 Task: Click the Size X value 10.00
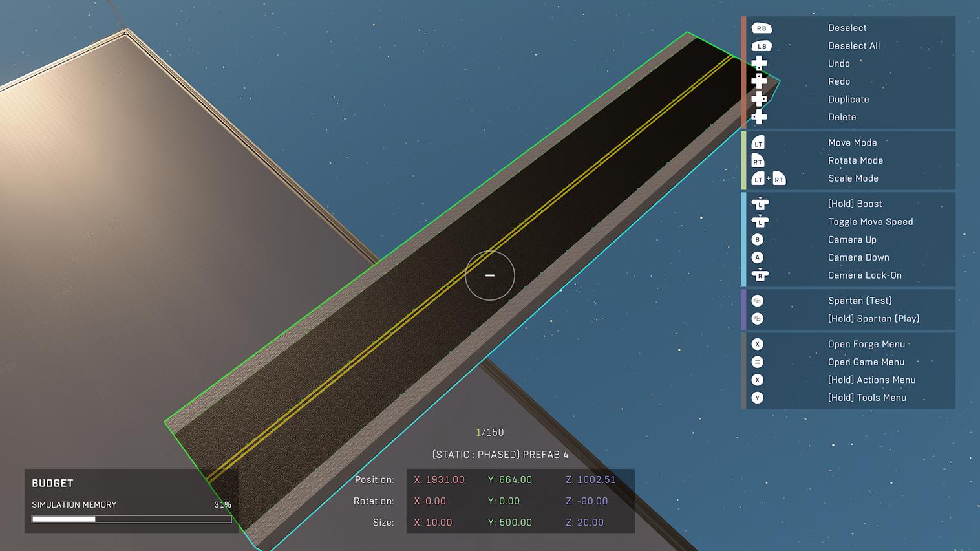tap(433, 523)
